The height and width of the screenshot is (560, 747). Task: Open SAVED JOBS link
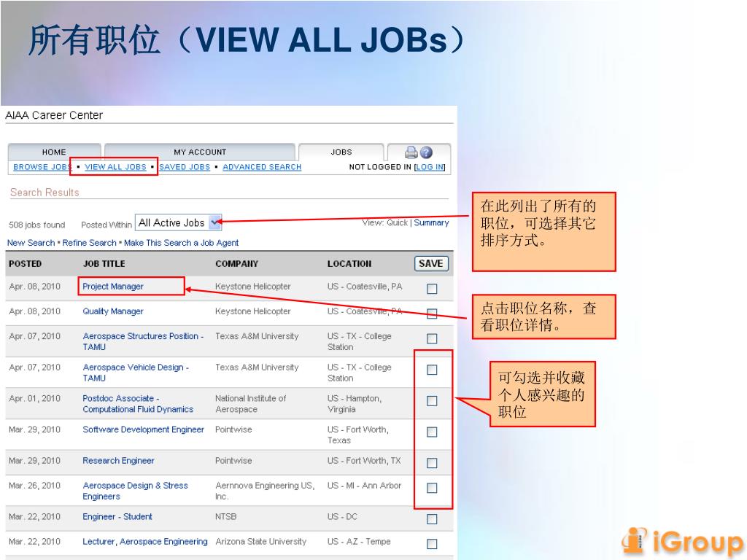coord(185,167)
